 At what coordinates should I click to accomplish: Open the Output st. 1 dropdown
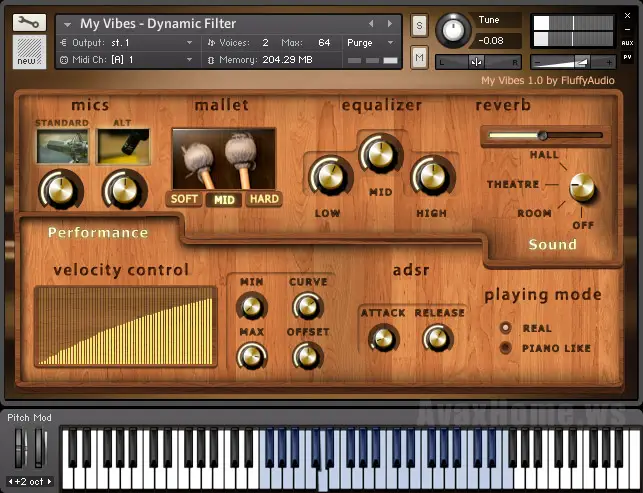tap(126, 43)
